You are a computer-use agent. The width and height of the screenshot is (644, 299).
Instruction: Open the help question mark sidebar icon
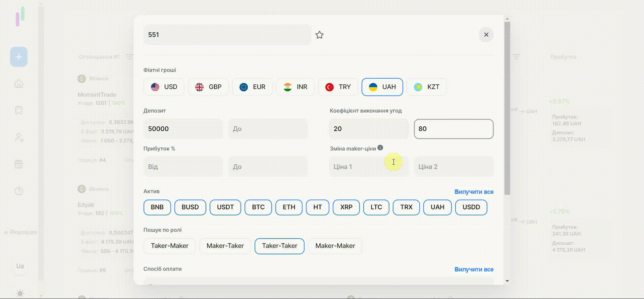(x=19, y=191)
